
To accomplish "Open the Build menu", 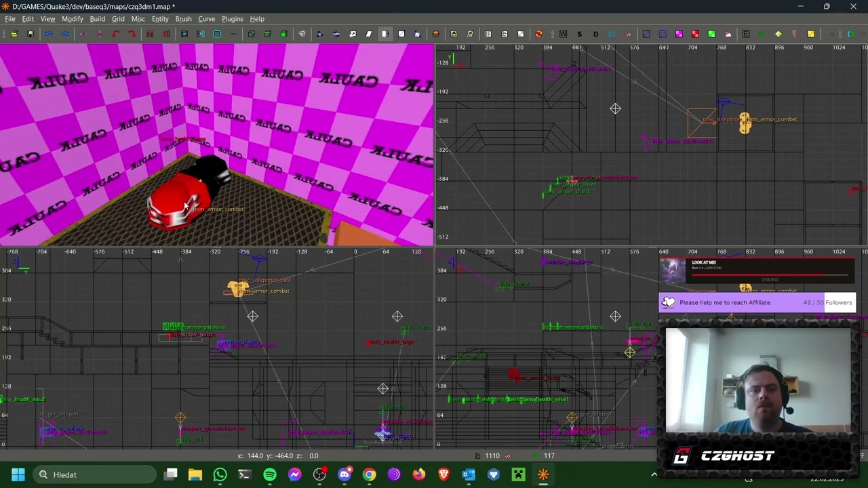I will 97,19.
